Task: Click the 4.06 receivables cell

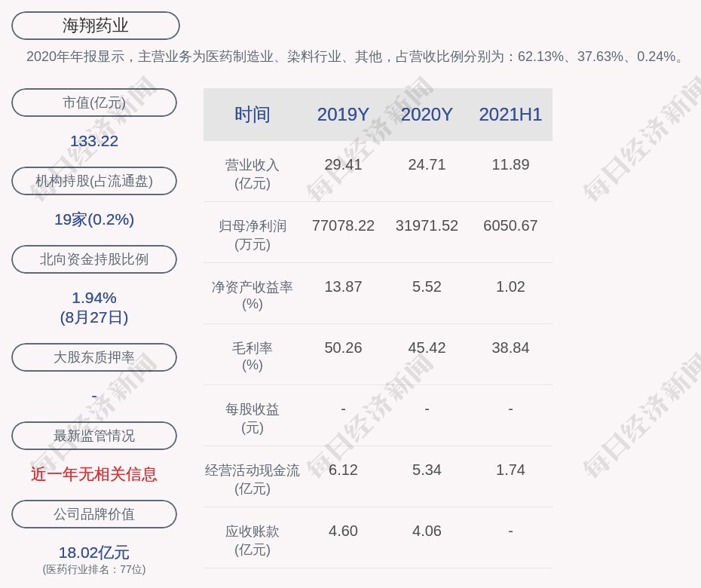Action: (427, 531)
